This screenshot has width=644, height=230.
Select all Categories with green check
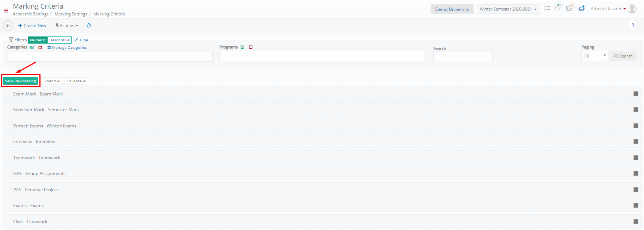32,47
